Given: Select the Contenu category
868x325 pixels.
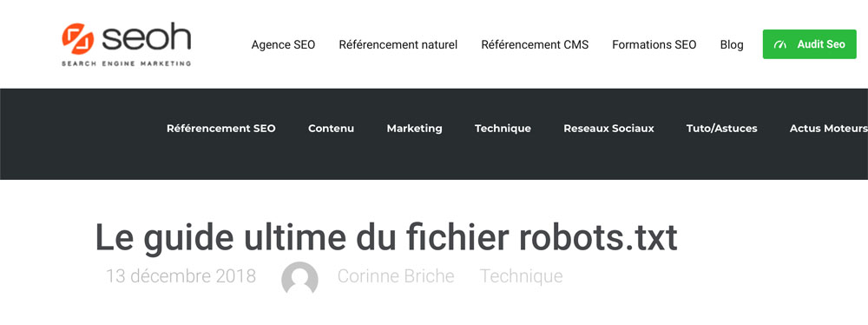Looking at the screenshot, I should pyautogui.click(x=331, y=129).
